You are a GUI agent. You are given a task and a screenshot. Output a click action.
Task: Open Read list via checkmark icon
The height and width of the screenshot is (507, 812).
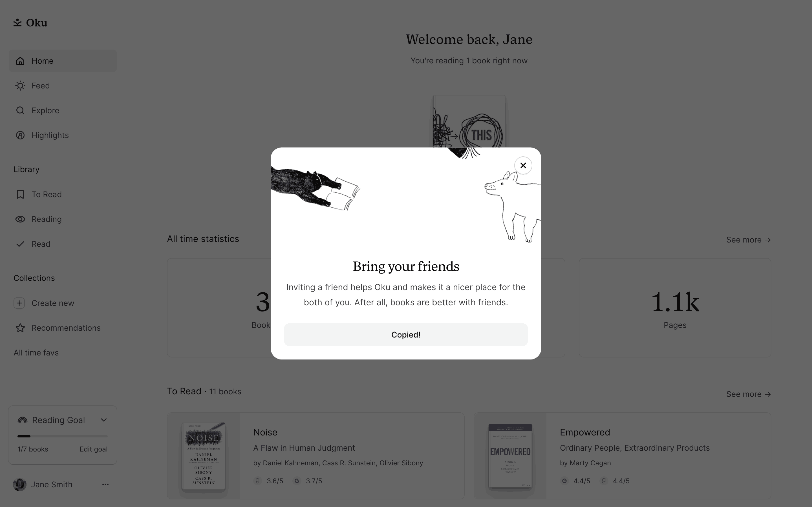coord(21,244)
